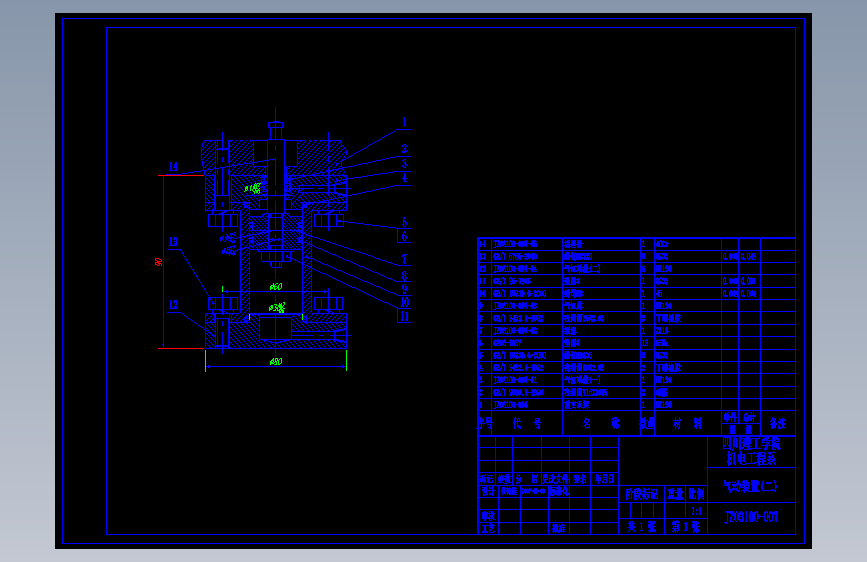The image size is (867, 562).
Task: Select the 第 1 张 cell
Action: point(686,527)
